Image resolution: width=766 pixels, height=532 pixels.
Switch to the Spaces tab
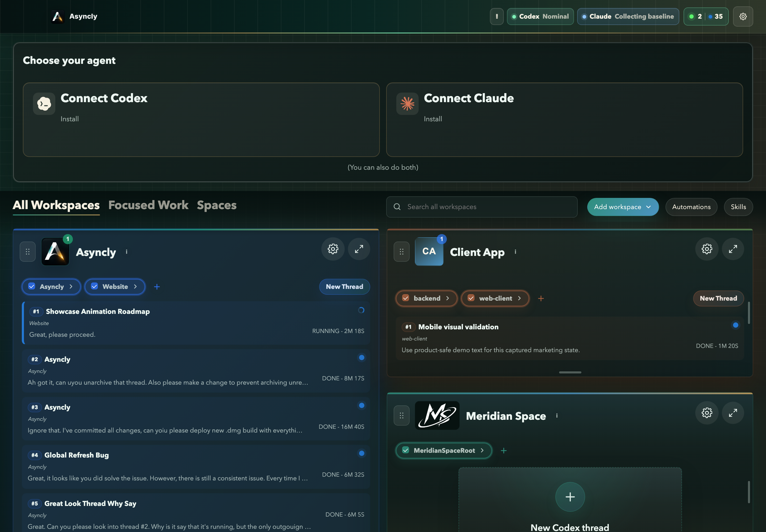[217, 205]
